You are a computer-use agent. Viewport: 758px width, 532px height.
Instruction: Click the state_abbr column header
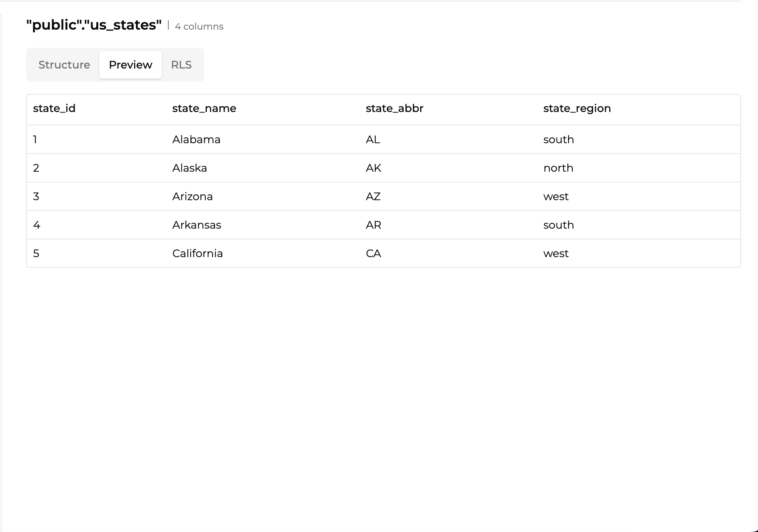point(394,109)
